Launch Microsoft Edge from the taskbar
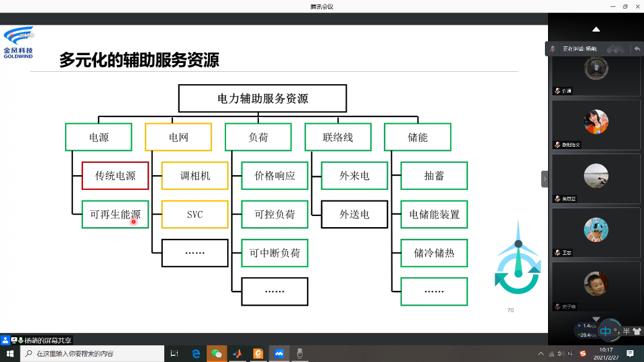 tap(196, 353)
